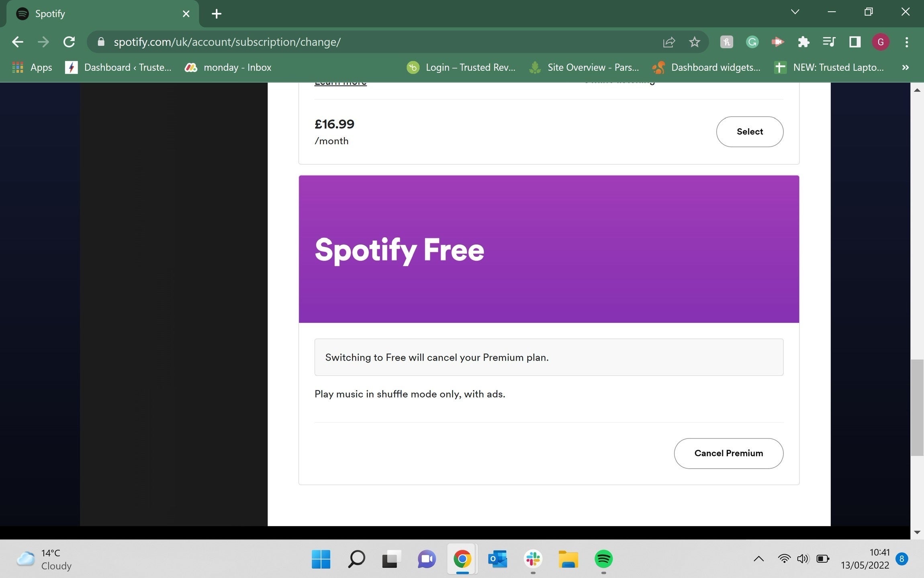Click the volume speaker icon
The image size is (924, 578).
803,559
